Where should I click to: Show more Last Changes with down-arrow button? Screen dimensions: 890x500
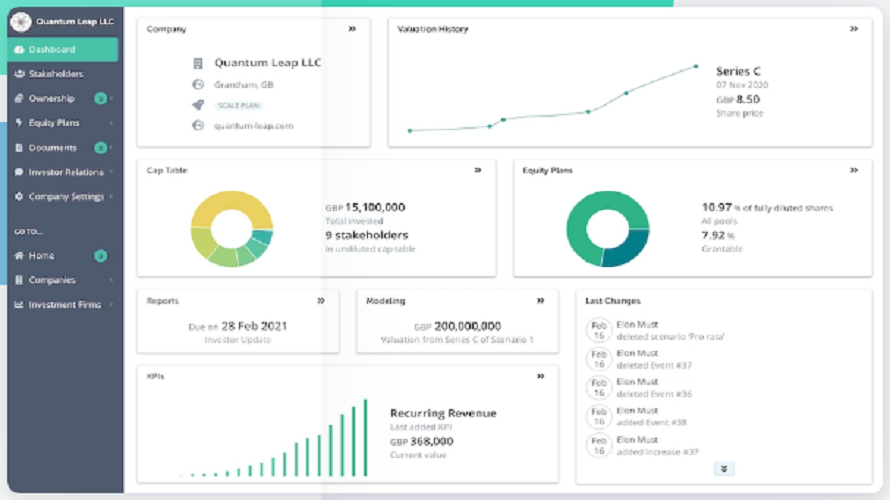(726, 468)
